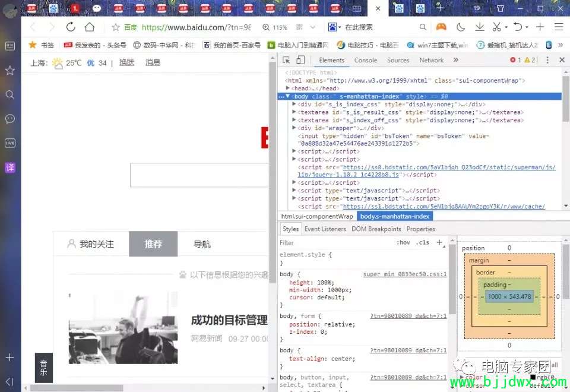The height and width of the screenshot is (392, 570).
Task: Open the downloads icon
Action: pyautogui.click(x=480, y=27)
